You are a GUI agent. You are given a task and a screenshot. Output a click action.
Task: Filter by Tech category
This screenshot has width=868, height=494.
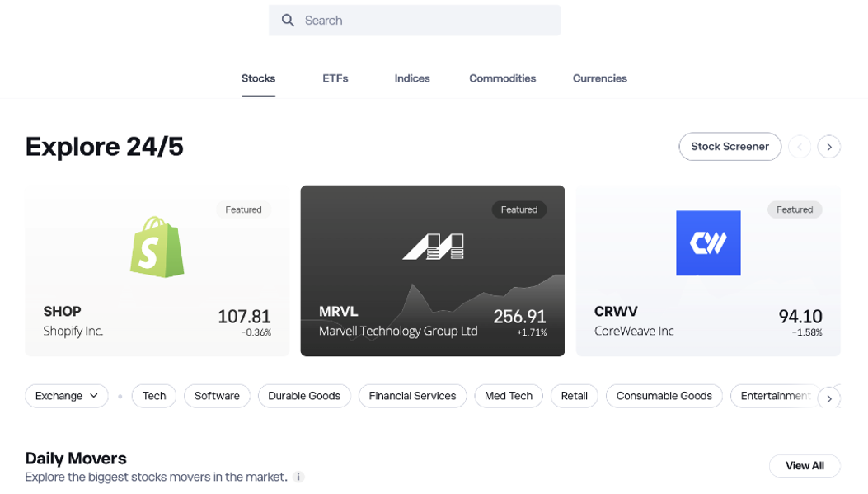[154, 396]
